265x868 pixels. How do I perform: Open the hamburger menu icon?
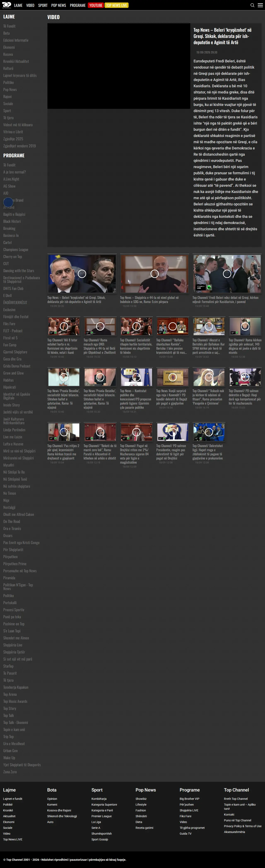pos(260,5)
